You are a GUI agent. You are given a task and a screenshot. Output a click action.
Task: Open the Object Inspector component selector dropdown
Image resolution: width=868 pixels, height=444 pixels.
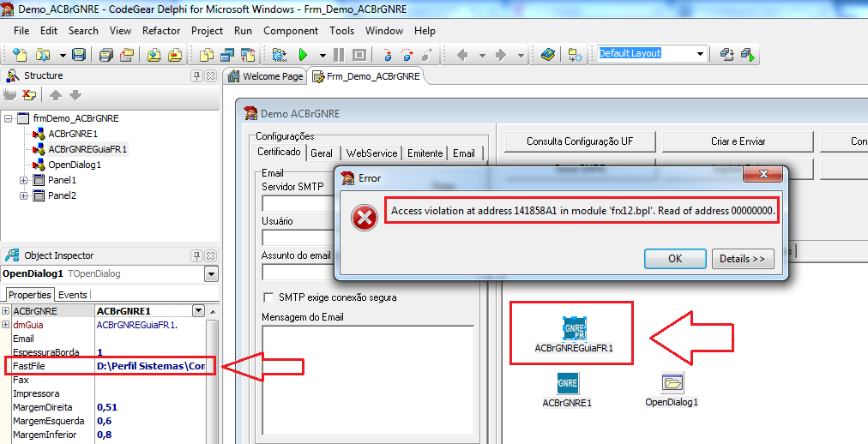[211, 273]
